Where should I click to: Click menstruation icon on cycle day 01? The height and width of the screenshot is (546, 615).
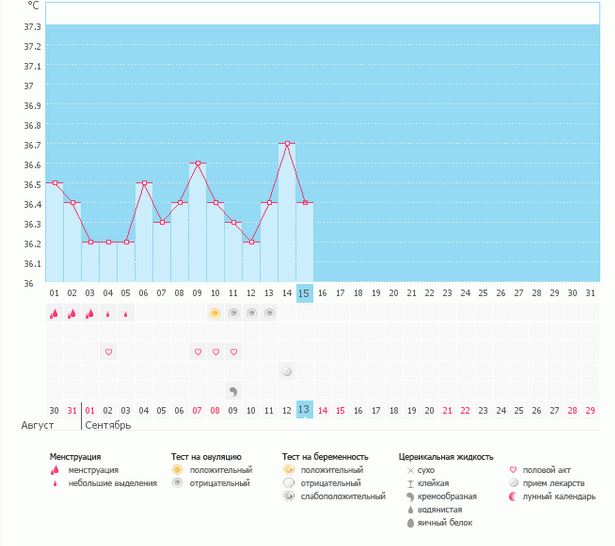tap(55, 313)
